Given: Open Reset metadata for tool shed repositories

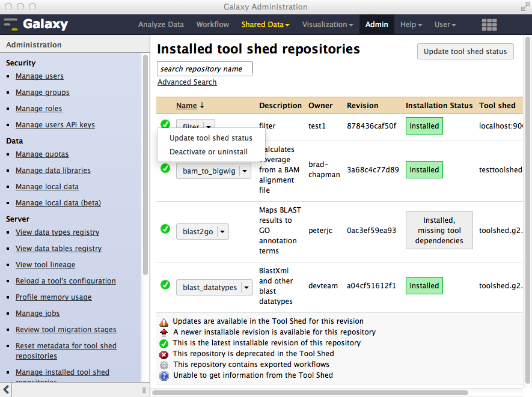Looking at the screenshot, I should (x=66, y=351).
